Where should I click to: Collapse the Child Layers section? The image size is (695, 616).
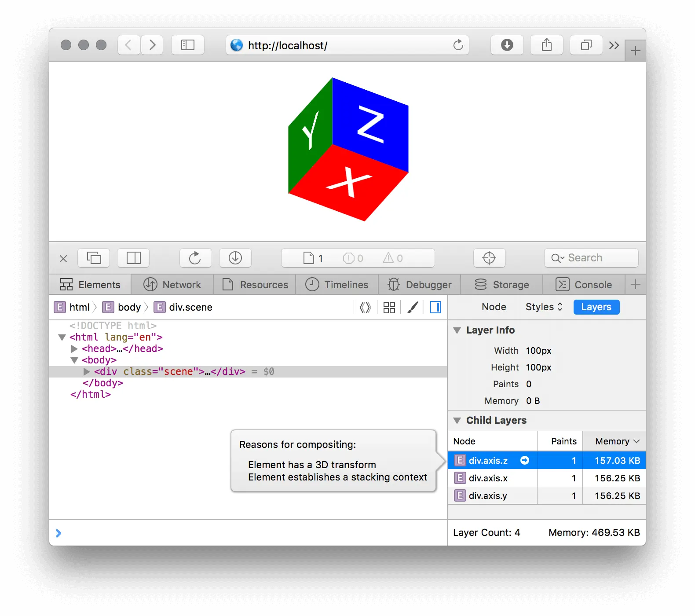(457, 420)
